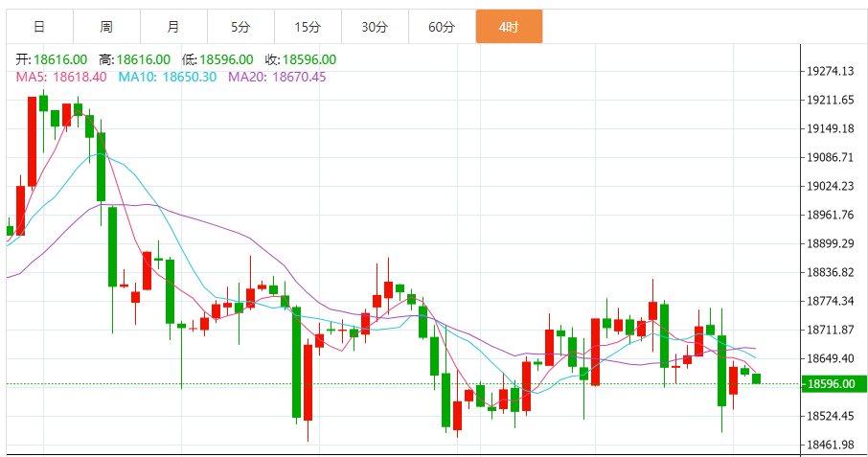This screenshot has width=868, height=457.
Task: Choose the 15分 timeframe tab
Action: pyautogui.click(x=308, y=27)
